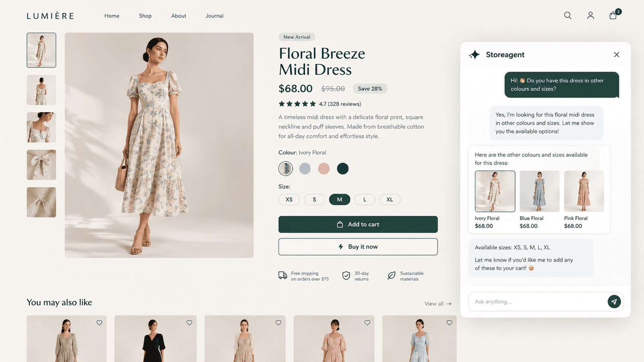The height and width of the screenshot is (362, 644).
Task: Focus the Ask anything chat input
Action: pyautogui.click(x=538, y=302)
